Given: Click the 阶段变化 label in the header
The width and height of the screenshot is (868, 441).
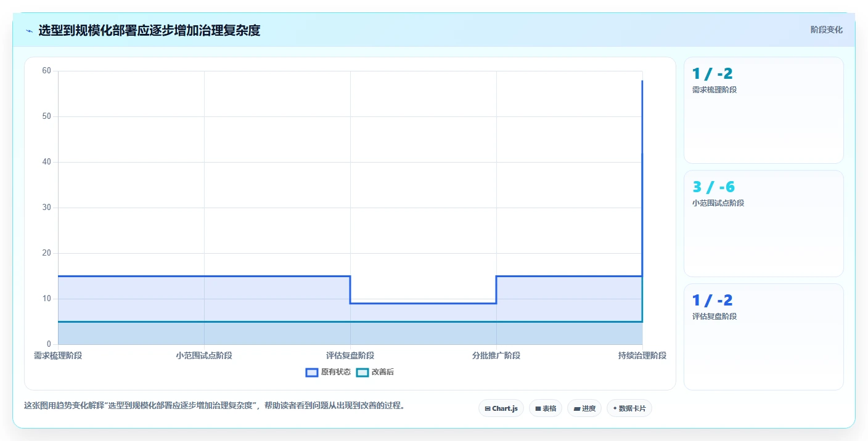Looking at the screenshot, I should click(826, 30).
